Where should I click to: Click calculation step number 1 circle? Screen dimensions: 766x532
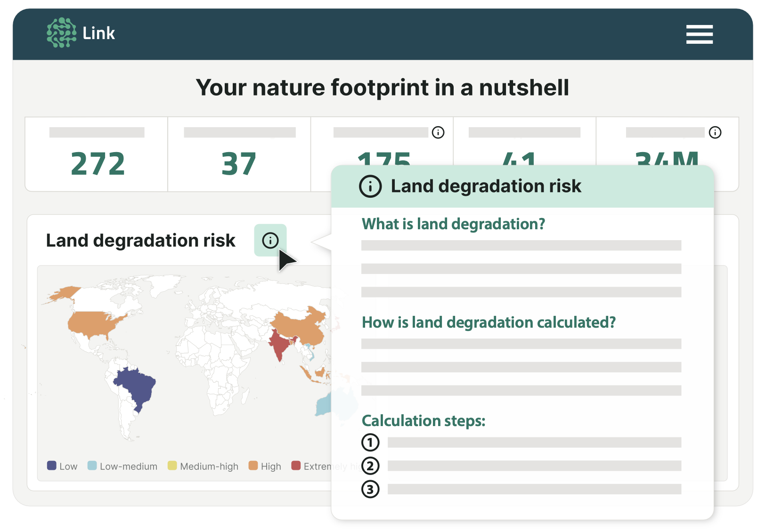(370, 443)
